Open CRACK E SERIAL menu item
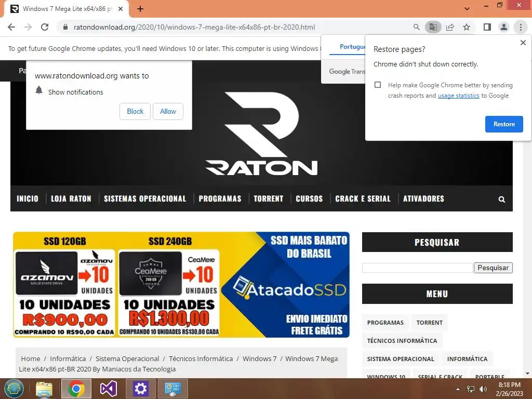532x399 pixels. [x=363, y=199]
